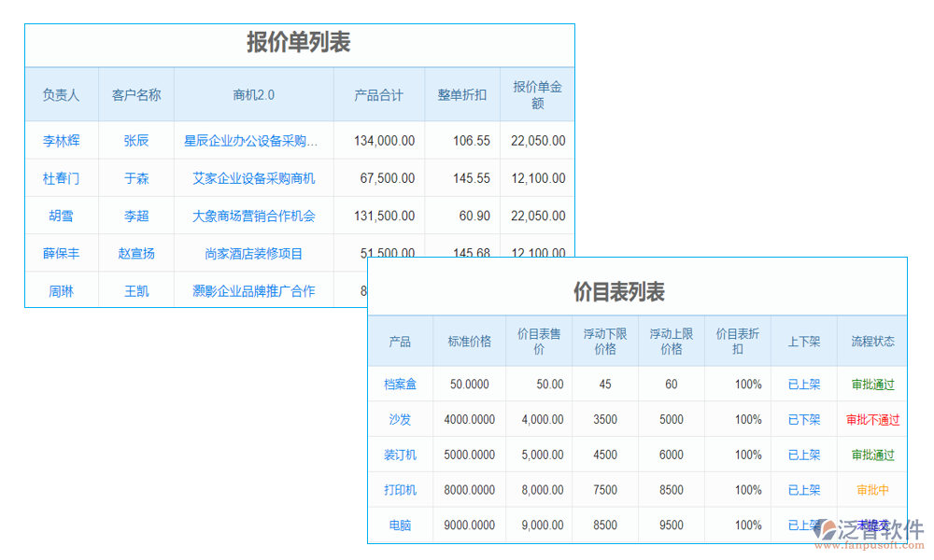Click the 报价单列表 table title

pos(301,42)
